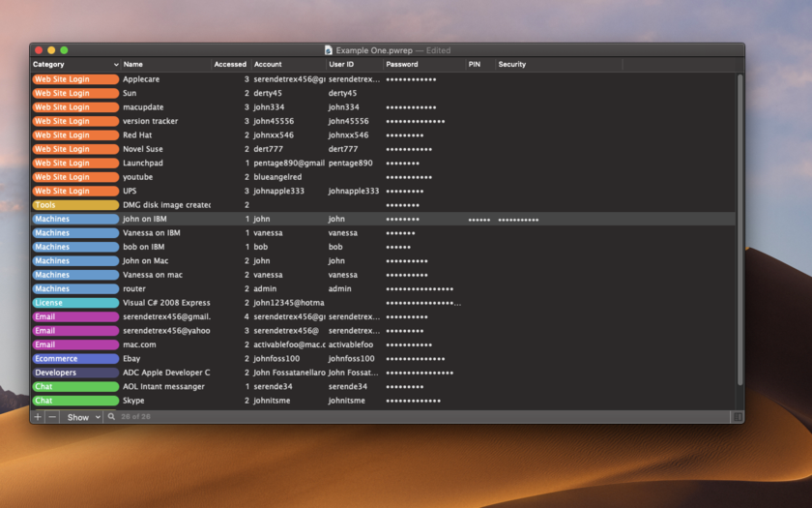
Task: Click the remove entry minus button
Action: pos(52,417)
